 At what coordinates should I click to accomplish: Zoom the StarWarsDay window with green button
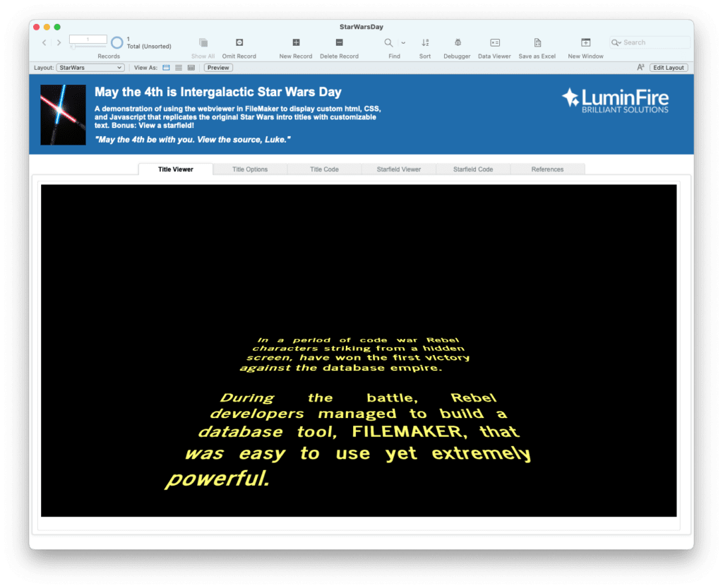(57, 28)
